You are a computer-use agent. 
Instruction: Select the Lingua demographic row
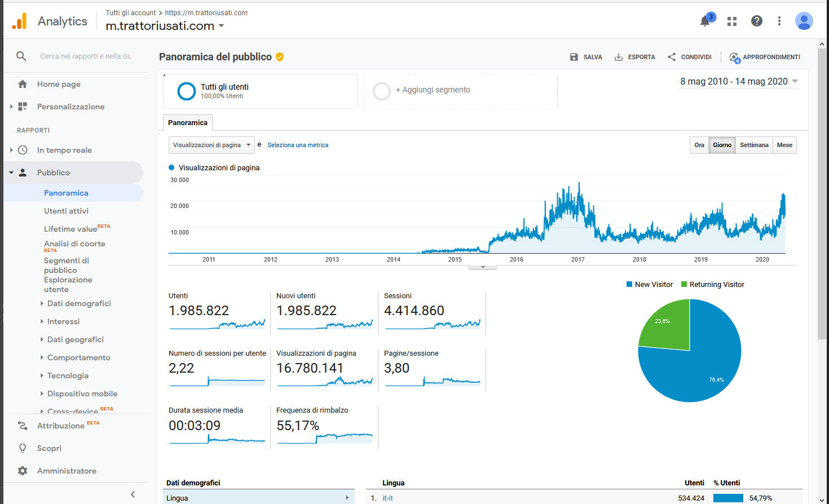(x=259, y=498)
